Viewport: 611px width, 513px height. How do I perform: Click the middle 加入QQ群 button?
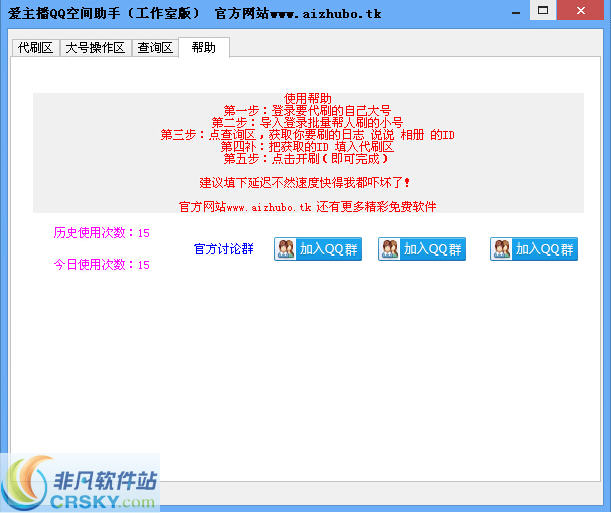tap(422, 249)
